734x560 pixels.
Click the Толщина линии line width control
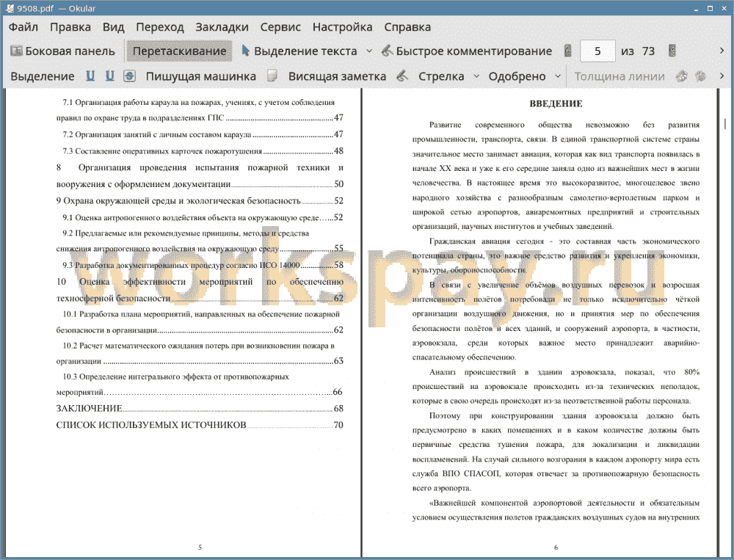pos(619,76)
